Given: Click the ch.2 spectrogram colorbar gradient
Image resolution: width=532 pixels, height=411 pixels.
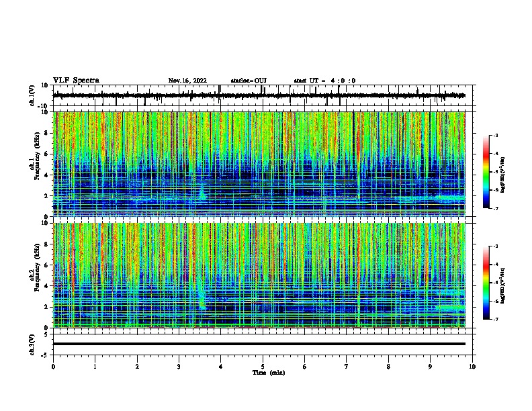Looking at the screenshot, I should point(486,283).
